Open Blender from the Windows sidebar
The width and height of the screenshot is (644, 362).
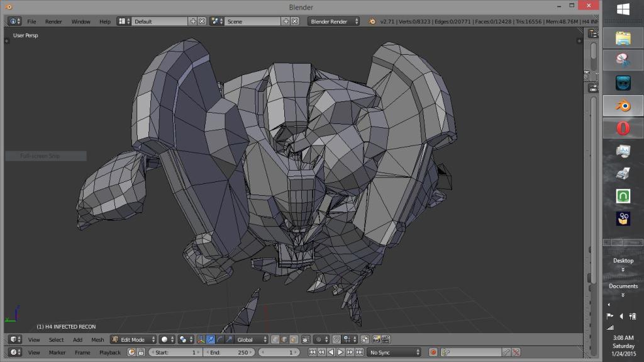[x=623, y=106]
